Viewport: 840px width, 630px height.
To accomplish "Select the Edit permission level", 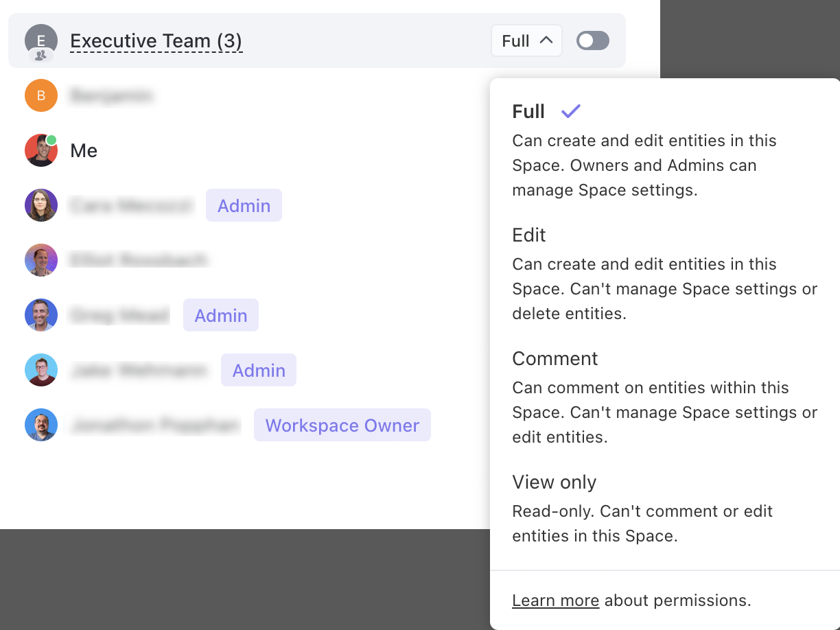I will point(528,235).
